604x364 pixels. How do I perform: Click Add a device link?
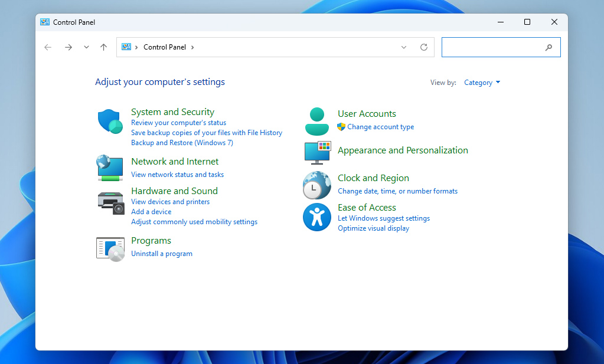coord(151,212)
